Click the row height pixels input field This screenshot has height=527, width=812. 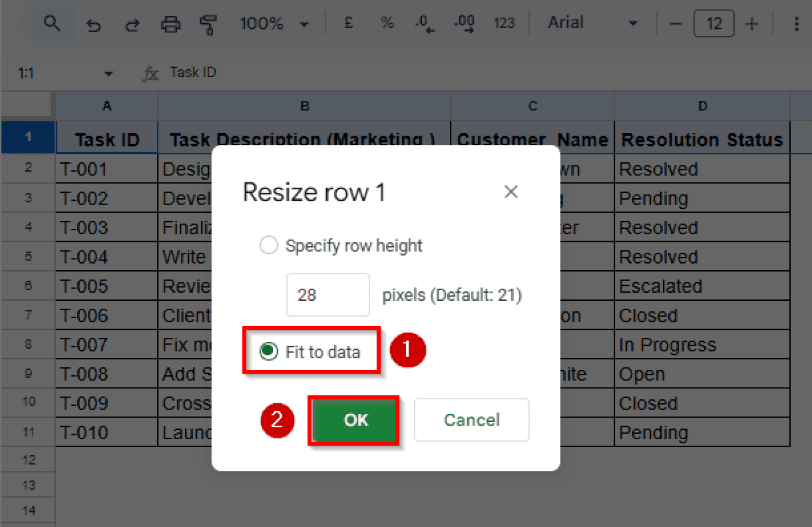(328, 295)
